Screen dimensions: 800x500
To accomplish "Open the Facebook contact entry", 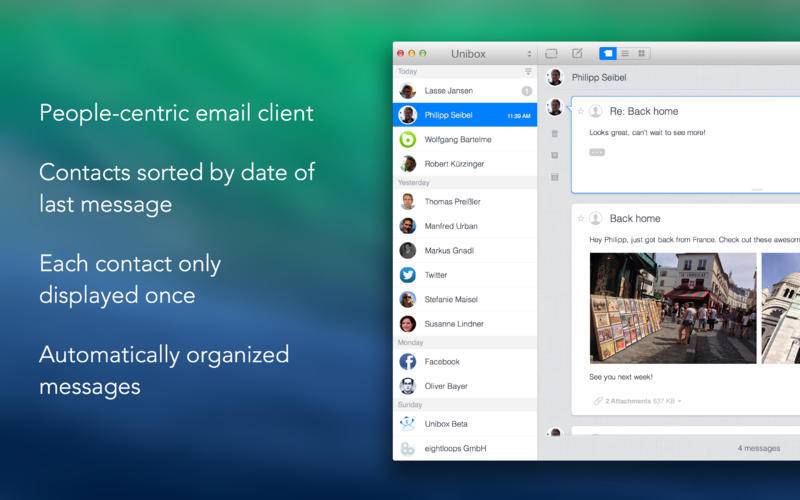I will [465, 362].
